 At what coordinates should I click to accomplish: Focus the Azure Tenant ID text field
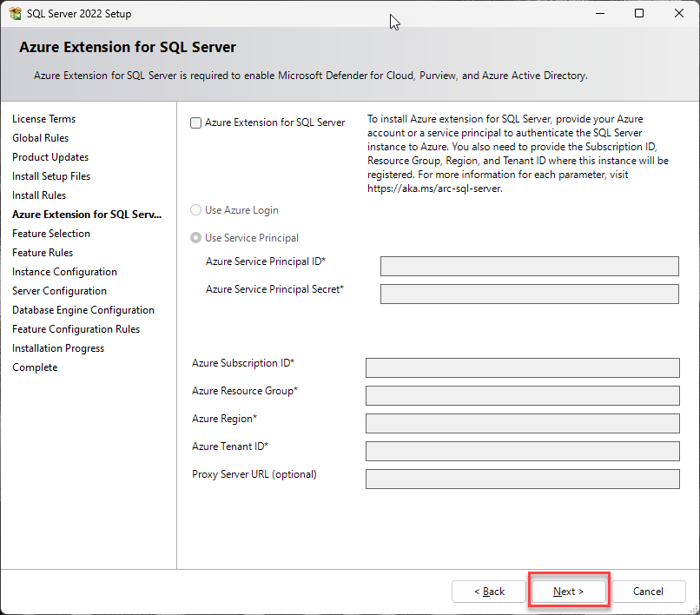522,451
